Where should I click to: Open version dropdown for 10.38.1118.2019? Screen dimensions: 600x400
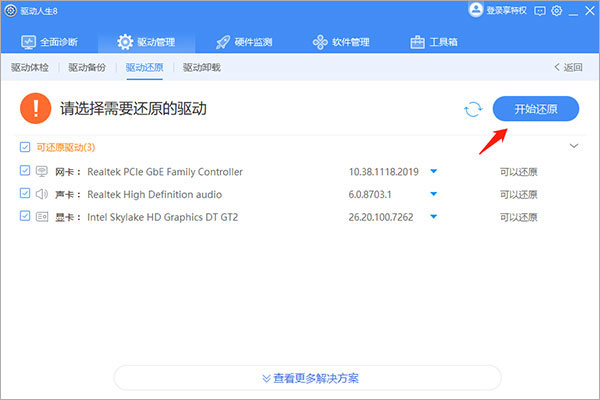pyautogui.click(x=434, y=171)
